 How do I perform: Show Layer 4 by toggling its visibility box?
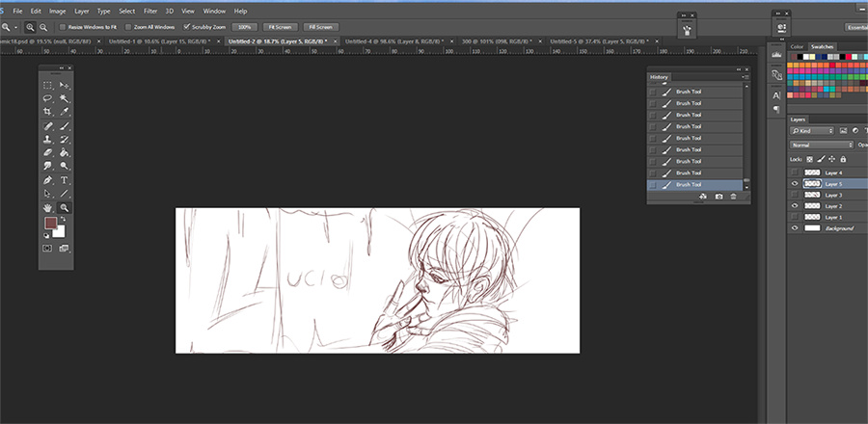(796, 172)
